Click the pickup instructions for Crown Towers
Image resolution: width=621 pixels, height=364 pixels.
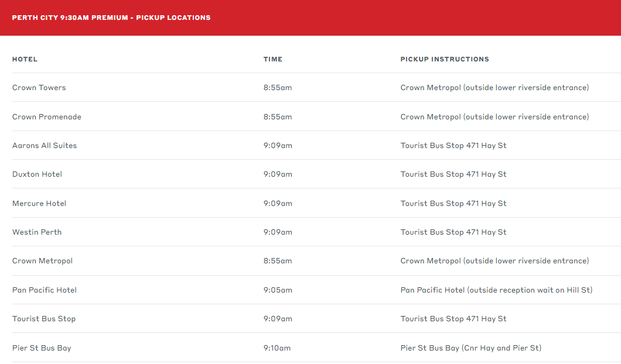point(494,87)
